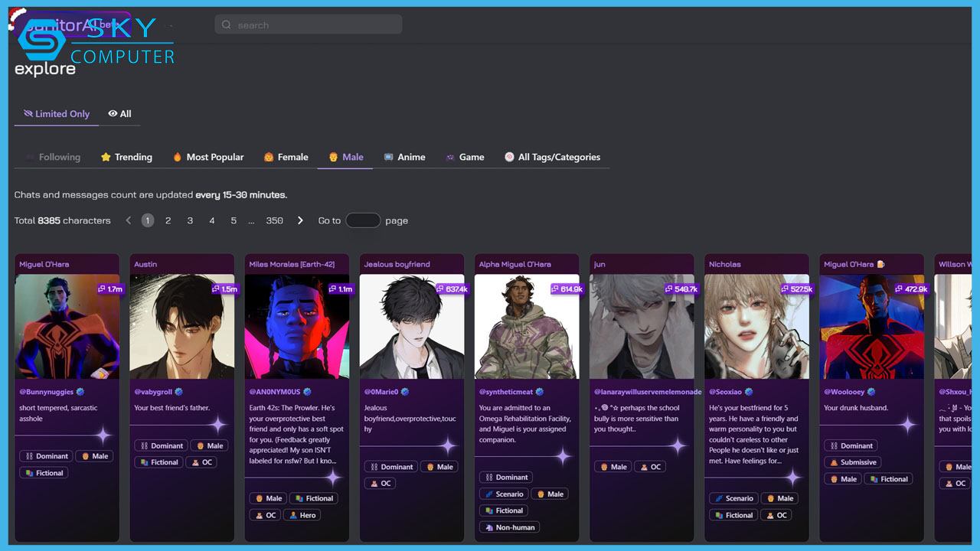Open the Miles Morales [Earth-42] character thumbnail
This screenshot has height=551, width=980.
click(296, 327)
